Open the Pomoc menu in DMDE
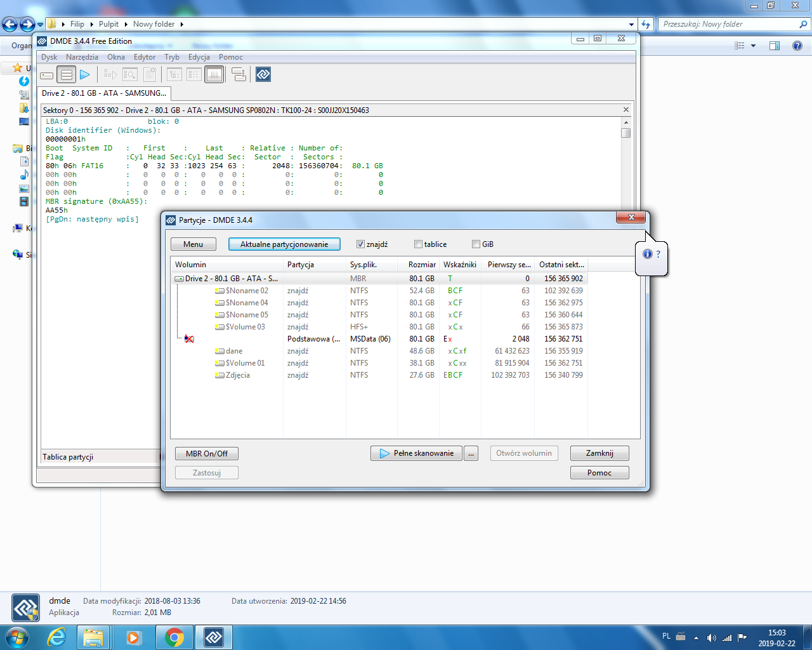 tap(231, 57)
